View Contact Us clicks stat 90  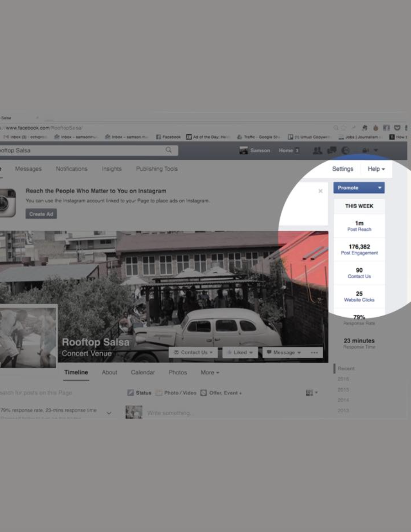359,273
